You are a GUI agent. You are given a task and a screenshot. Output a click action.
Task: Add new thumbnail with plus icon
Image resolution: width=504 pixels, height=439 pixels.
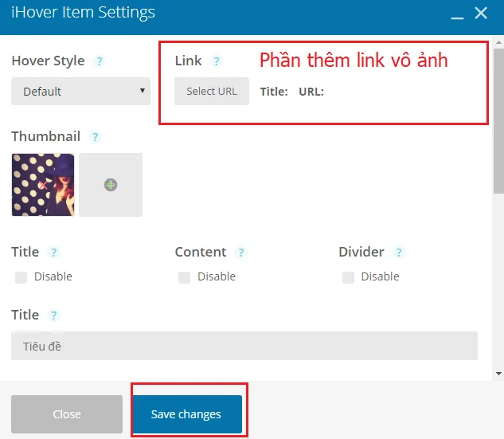pos(111,185)
